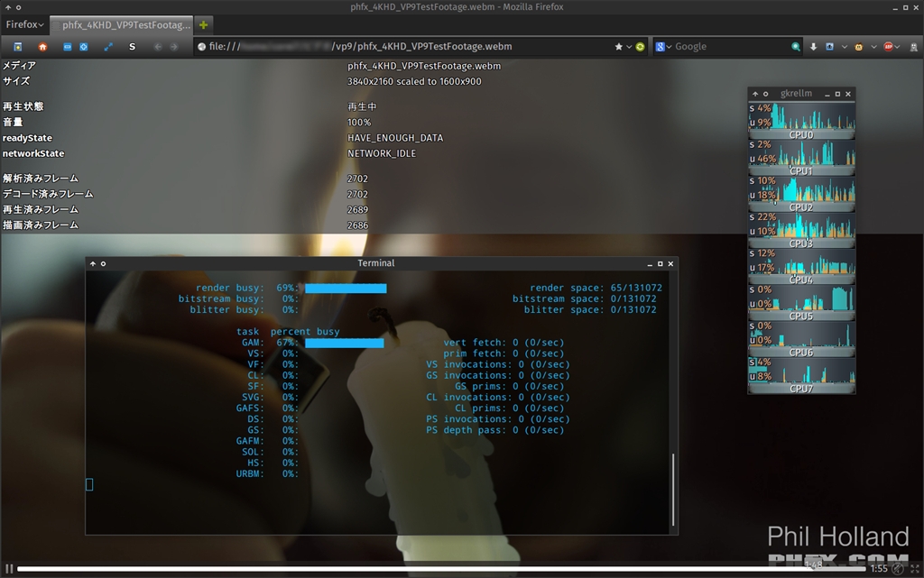Click the CPU3 panel label in gkrellm

coord(801,243)
